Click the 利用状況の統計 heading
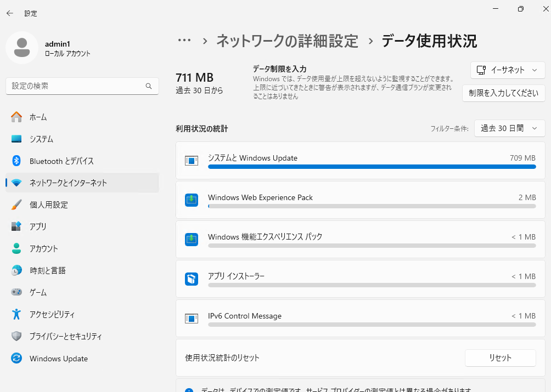 (202, 129)
